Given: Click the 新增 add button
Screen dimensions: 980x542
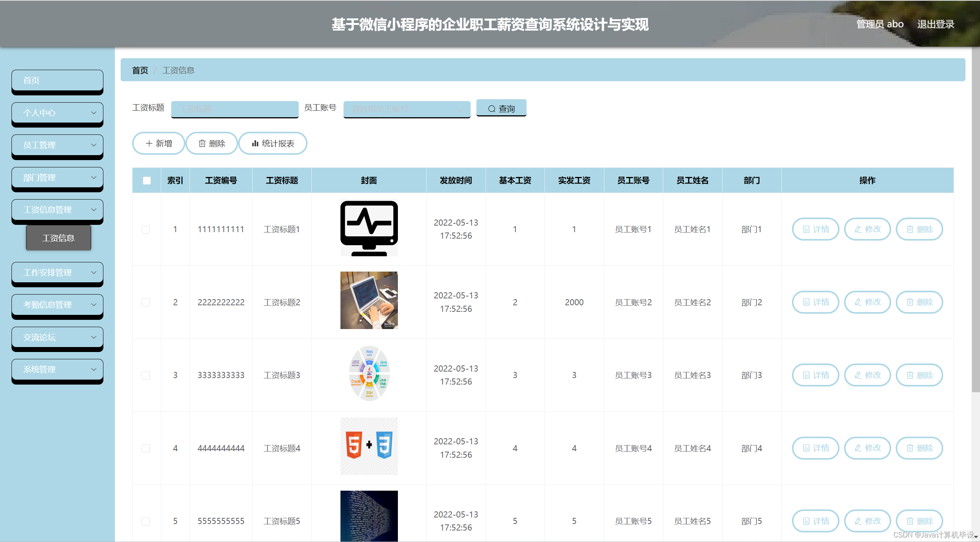Looking at the screenshot, I should tap(159, 143).
